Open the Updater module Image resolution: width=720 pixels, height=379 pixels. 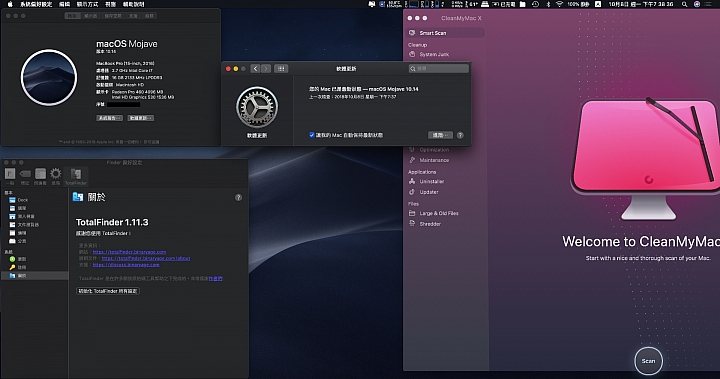pyautogui.click(x=428, y=192)
